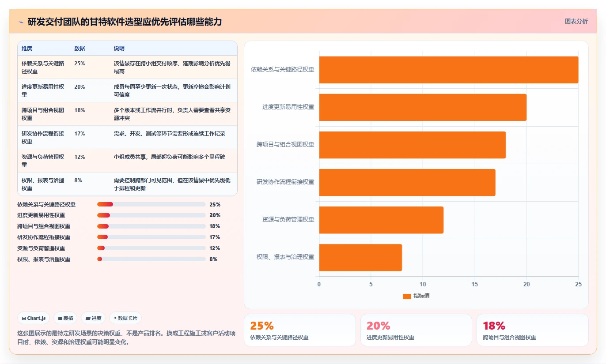The height and width of the screenshot is (364, 606).
Task: Click the 跨项目与组合视图权重 progress bar
Action: coord(151,226)
